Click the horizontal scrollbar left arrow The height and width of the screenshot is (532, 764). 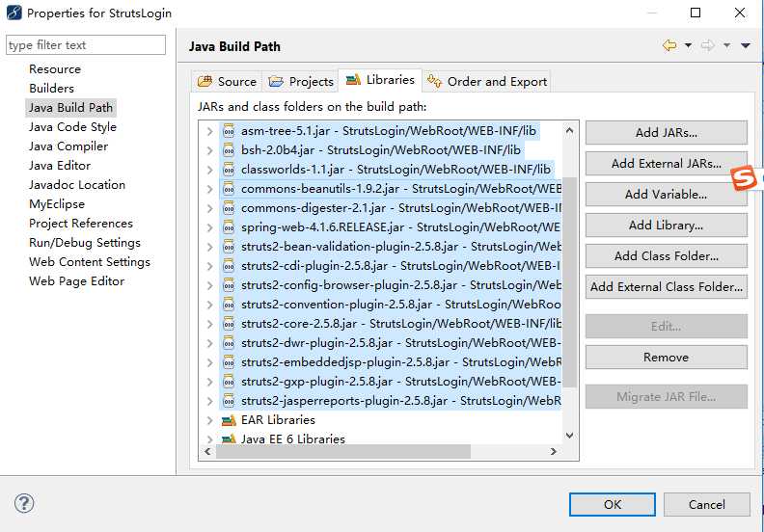click(x=208, y=451)
